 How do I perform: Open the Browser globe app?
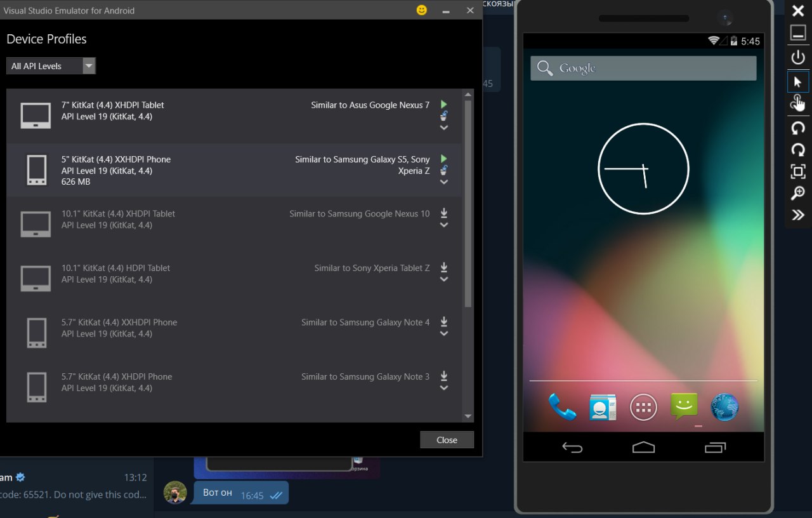coord(724,407)
